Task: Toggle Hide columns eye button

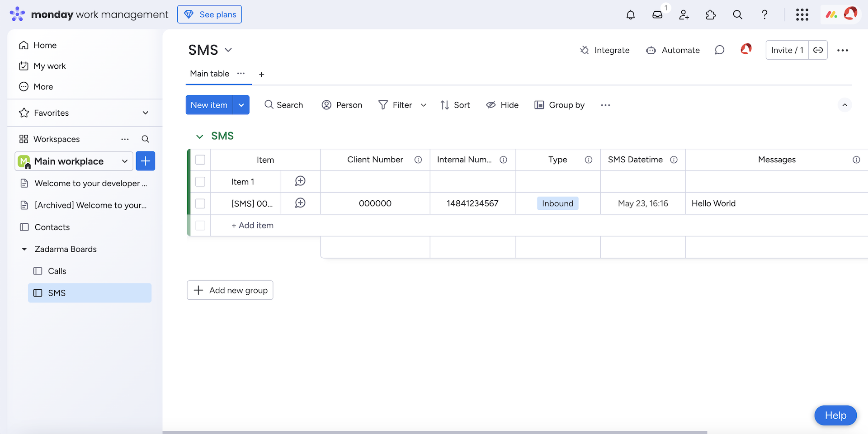Action: (x=502, y=105)
